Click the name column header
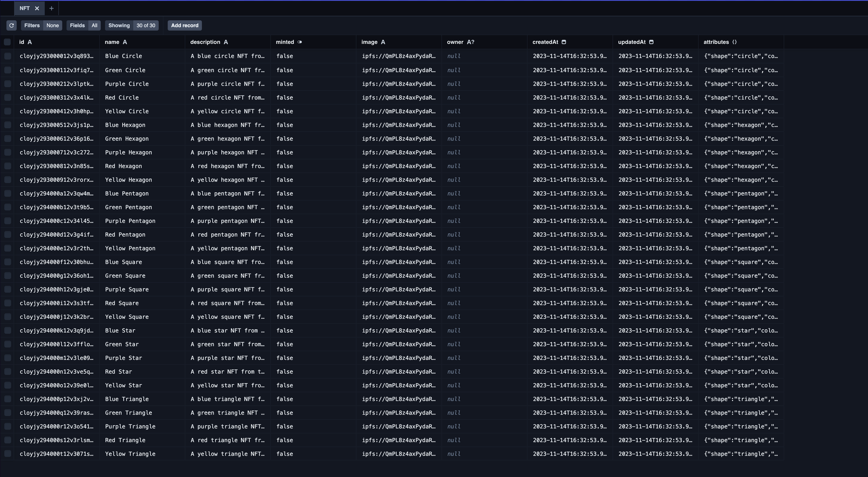 point(112,42)
